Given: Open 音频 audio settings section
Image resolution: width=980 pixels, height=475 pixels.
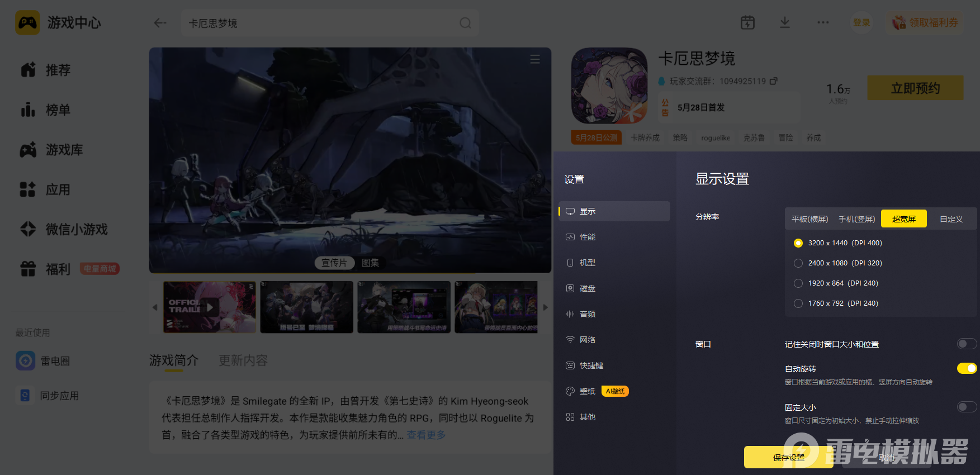Looking at the screenshot, I should click(x=614, y=314).
